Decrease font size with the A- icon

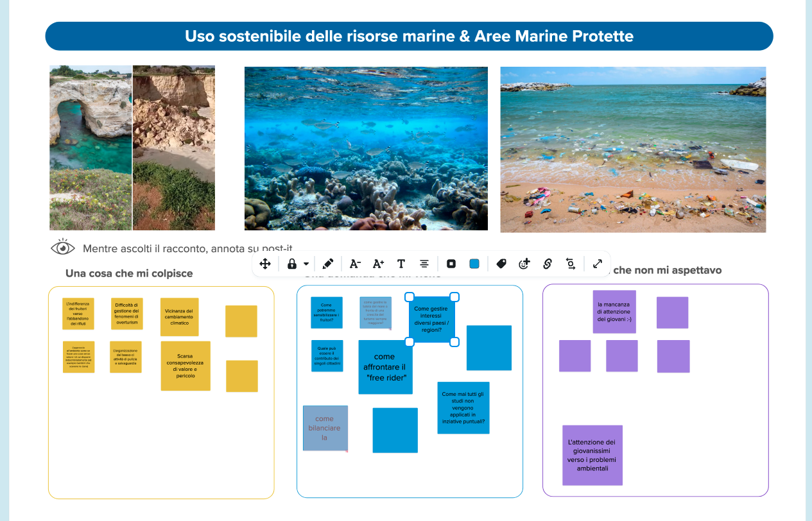355,264
